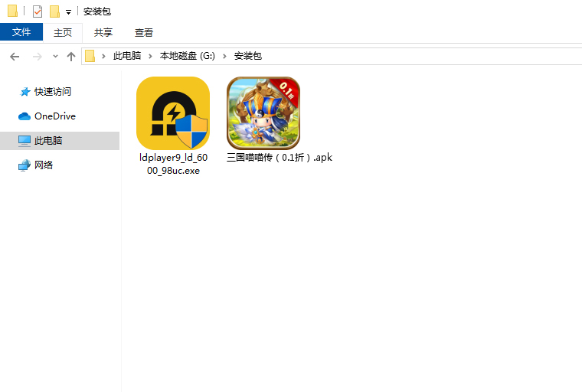Select 快速访问 in the navigation pane

pos(52,92)
